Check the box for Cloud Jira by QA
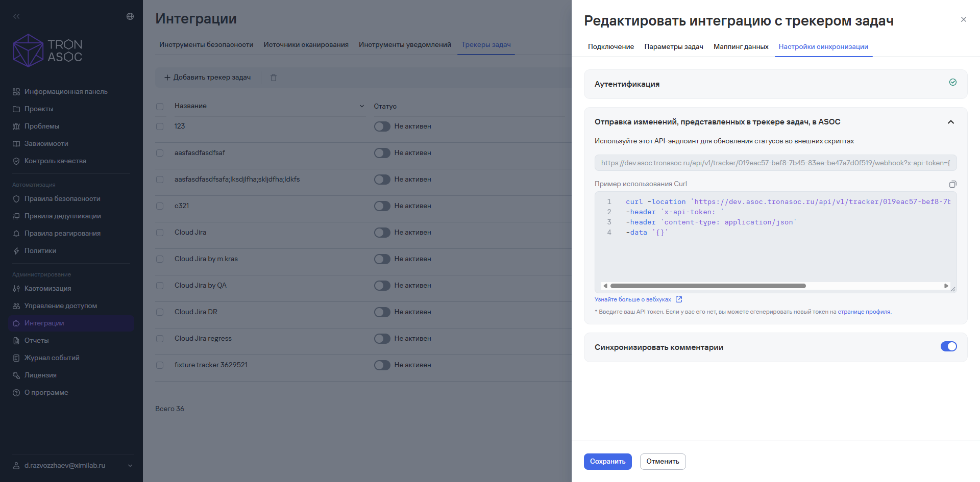The height and width of the screenshot is (482, 980). pyautogui.click(x=160, y=286)
